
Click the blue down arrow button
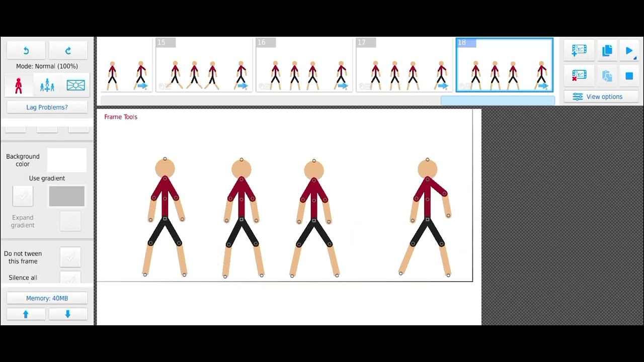click(68, 314)
